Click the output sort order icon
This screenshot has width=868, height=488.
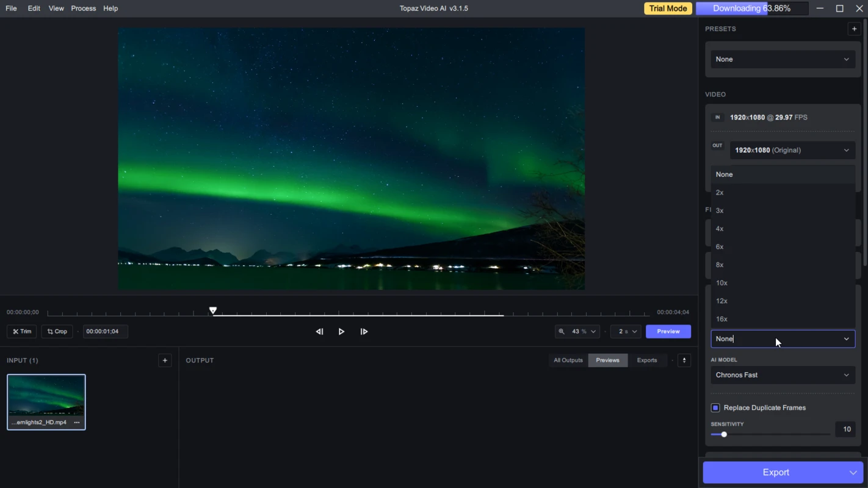[684, 361]
